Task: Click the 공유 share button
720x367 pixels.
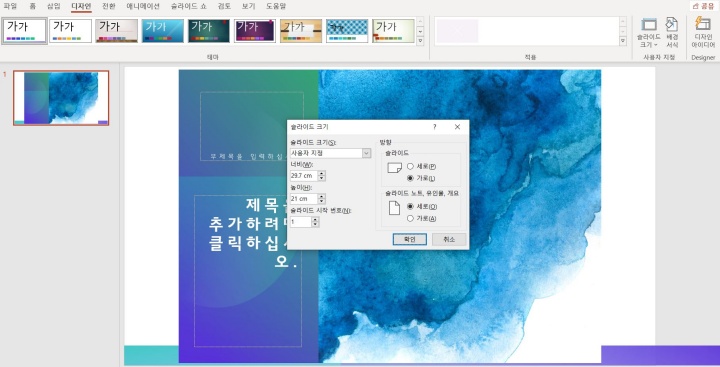Action: (x=704, y=6)
